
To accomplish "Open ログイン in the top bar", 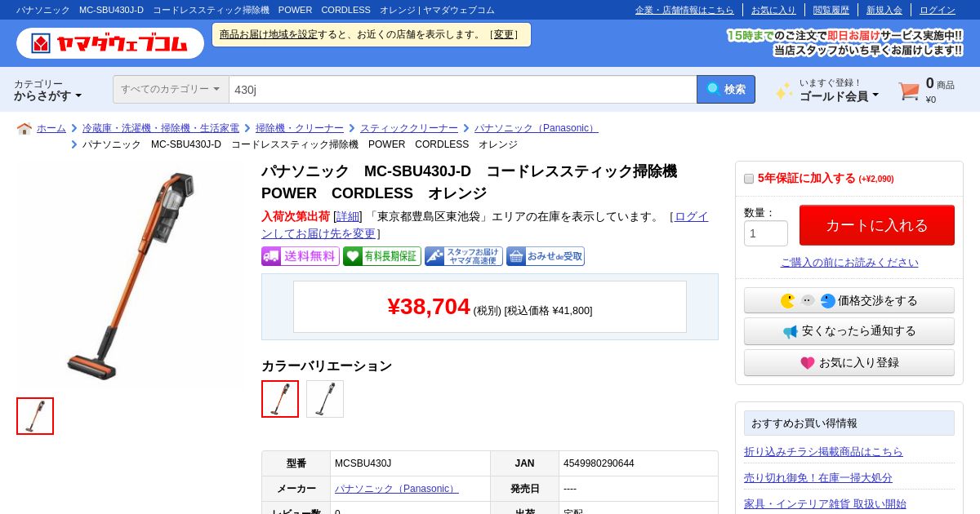I will click(938, 10).
